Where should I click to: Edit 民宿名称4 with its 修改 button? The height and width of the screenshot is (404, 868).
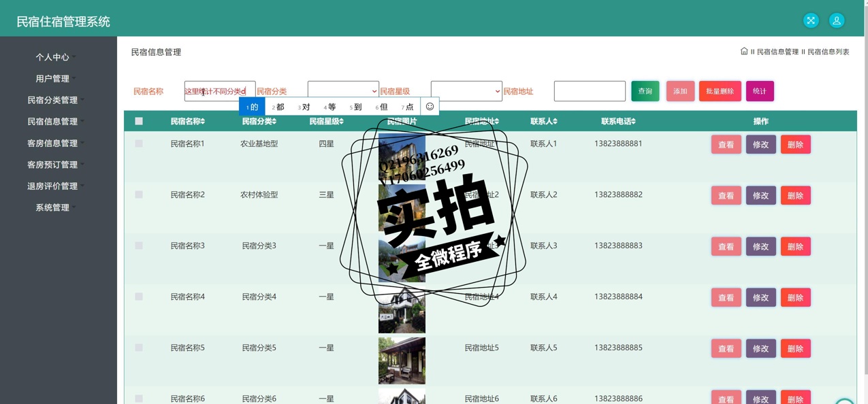(x=761, y=297)
